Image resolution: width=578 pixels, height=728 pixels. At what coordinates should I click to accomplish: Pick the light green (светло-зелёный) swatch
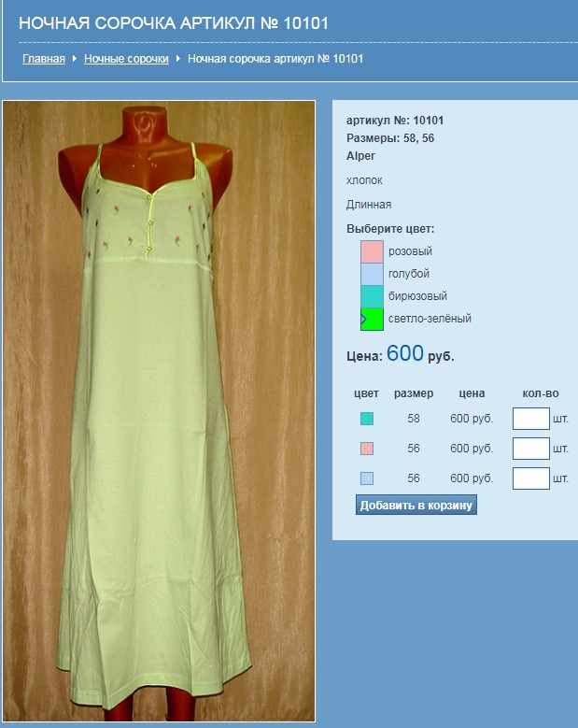tap(372, 319)
